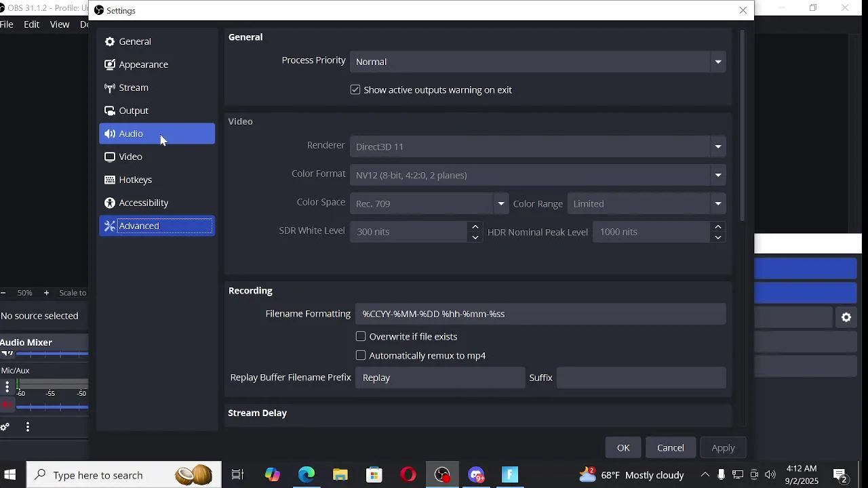
Task: Select the Audio settings section
Action: point(157,134)
